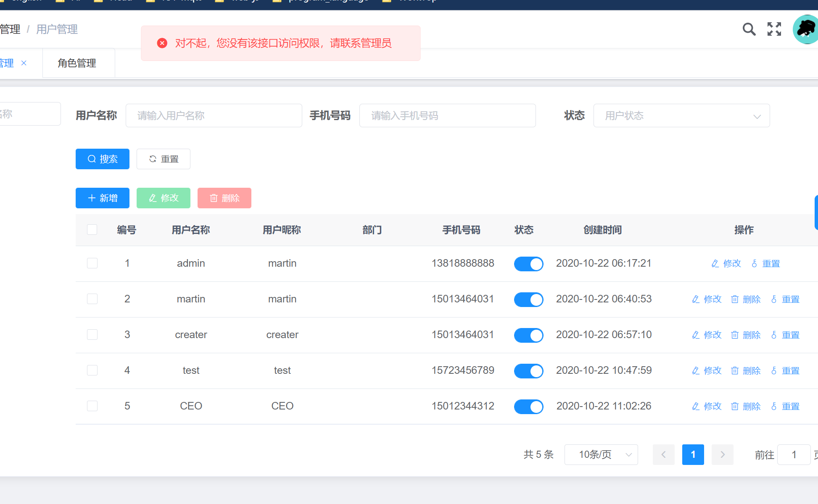Click 重置 key link in CEO row
The image size is (818, 504).
(x=785, y=406)
